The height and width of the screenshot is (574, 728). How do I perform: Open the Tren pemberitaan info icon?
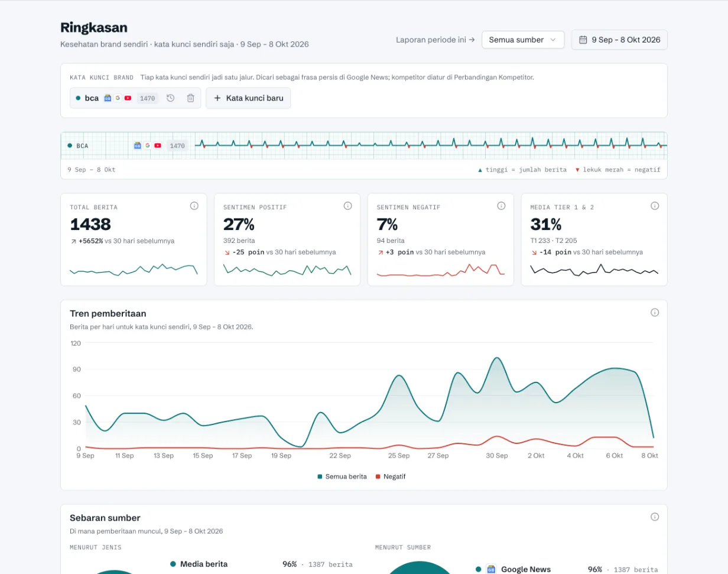[x=655, y=312]
